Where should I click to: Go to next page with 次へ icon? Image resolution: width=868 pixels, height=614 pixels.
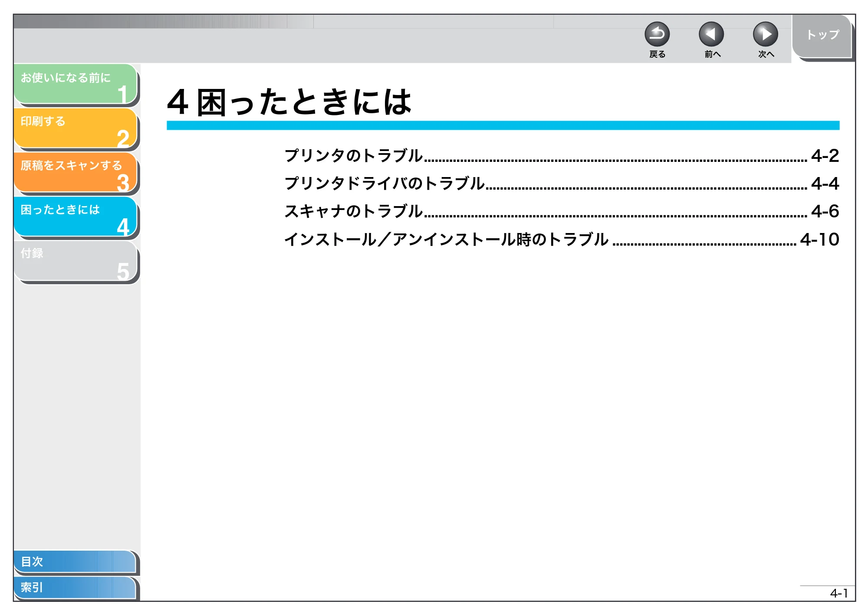tap(766, 34)
